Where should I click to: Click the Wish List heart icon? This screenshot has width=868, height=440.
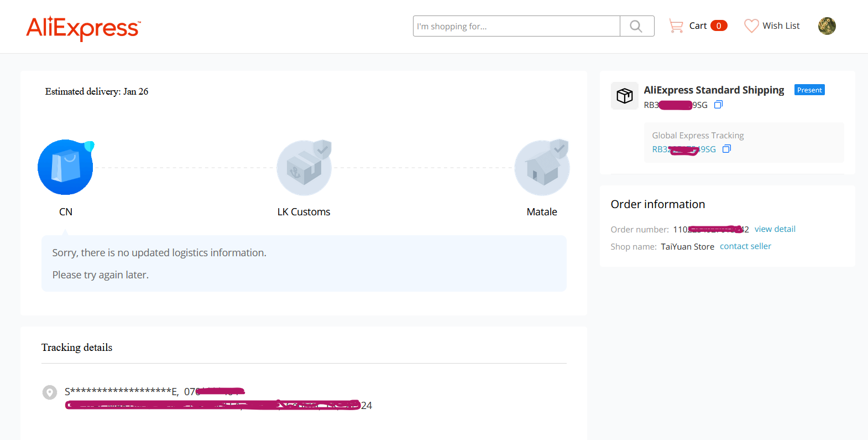tap(751, 26)
